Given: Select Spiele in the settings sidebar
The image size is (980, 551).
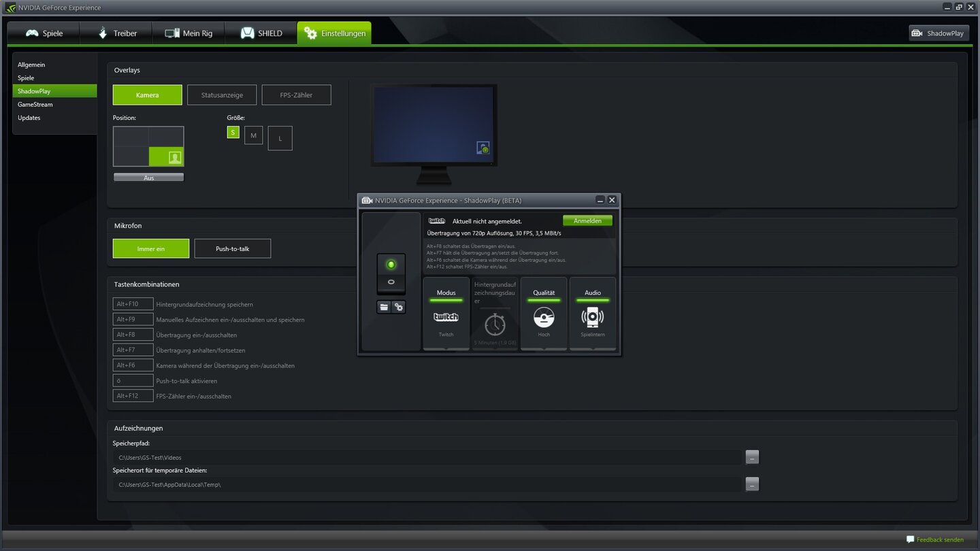Looking at the screenshot, I should pyautogui.click(x=54, y=78).
